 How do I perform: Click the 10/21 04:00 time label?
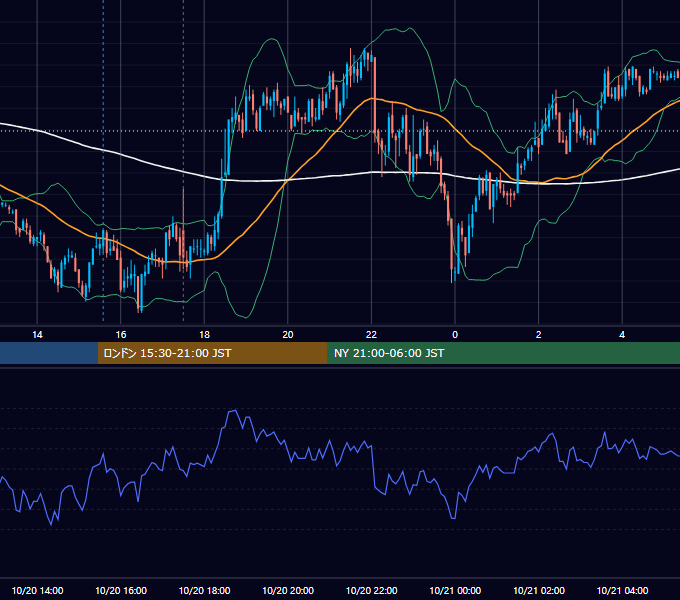point(622,590)
